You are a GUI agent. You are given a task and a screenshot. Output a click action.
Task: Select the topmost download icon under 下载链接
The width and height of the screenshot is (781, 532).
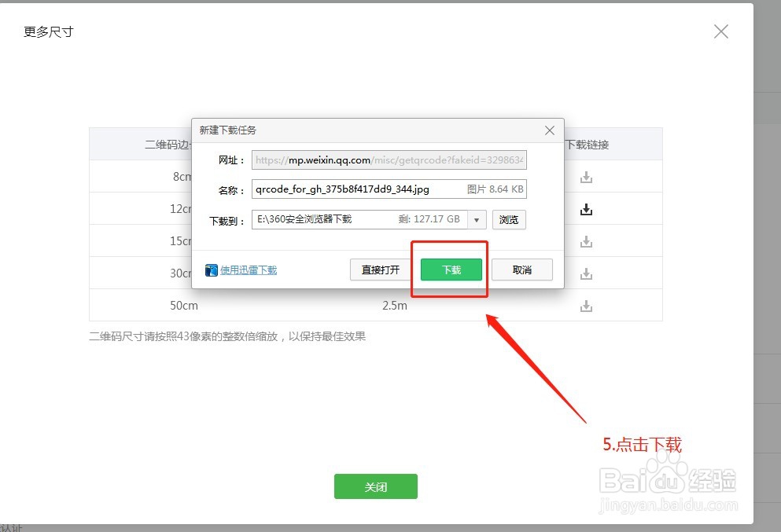click(586, 177)
